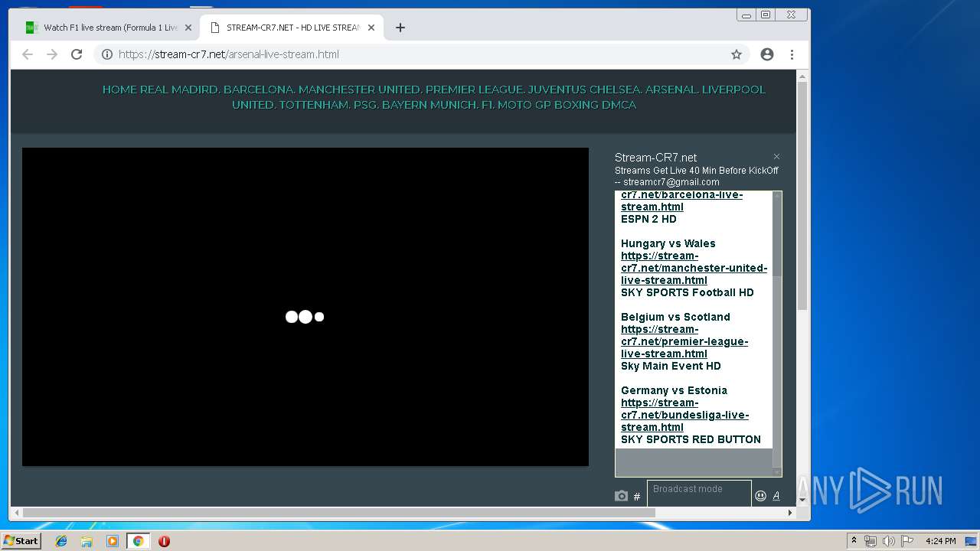The image size is (980, 551).
Task: Click the page scroll-down arrow button
Action: coord(802,500)
